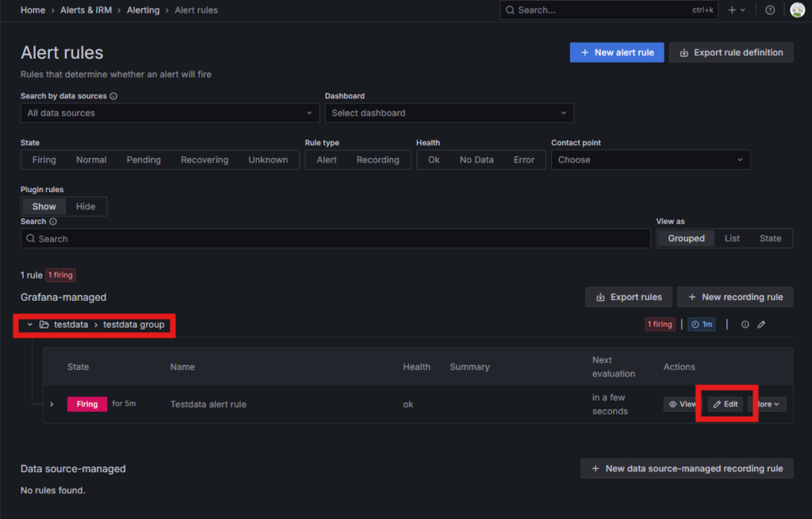Click the testdata group info icon
The width and height of the screenshot is (812, 519).
(x=745, y=325)
